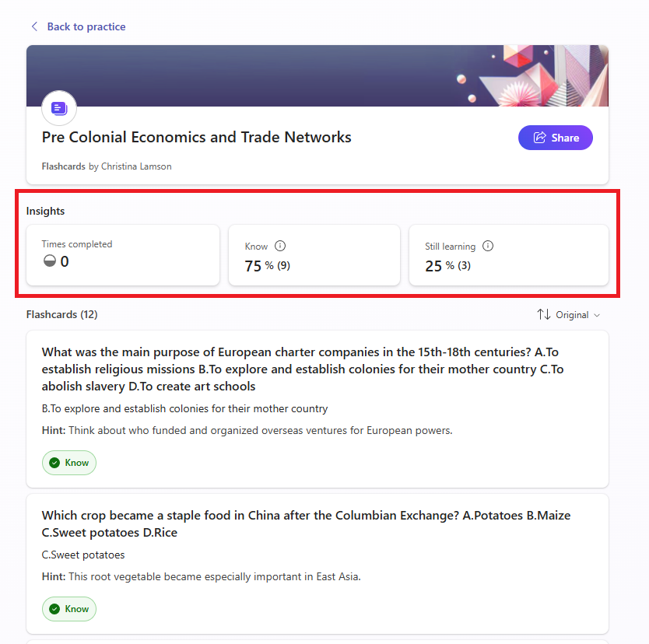Go back to practice
The width and height of the screenshot is (649, 644).
pyautogui.click(x=86, y=26)
